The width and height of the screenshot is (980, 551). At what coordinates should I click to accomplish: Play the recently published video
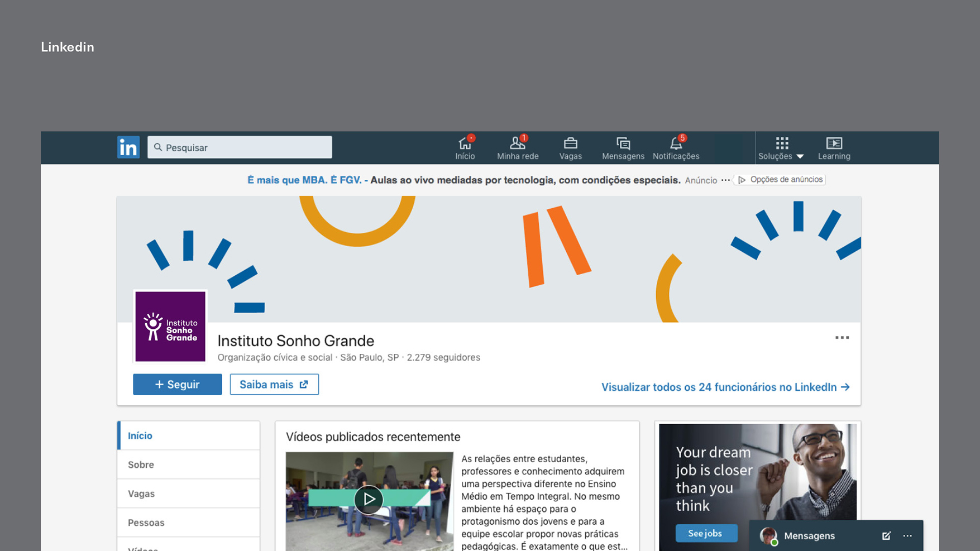[369, 499]
